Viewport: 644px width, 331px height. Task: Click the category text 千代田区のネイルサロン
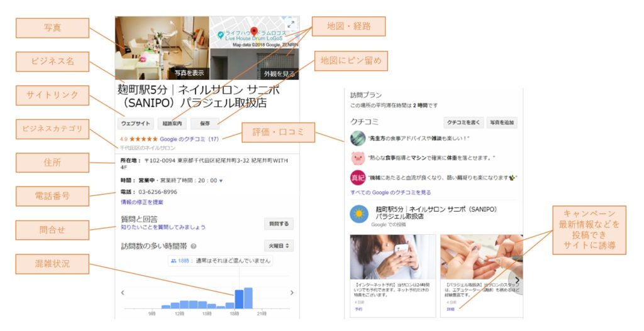[147, 148]
